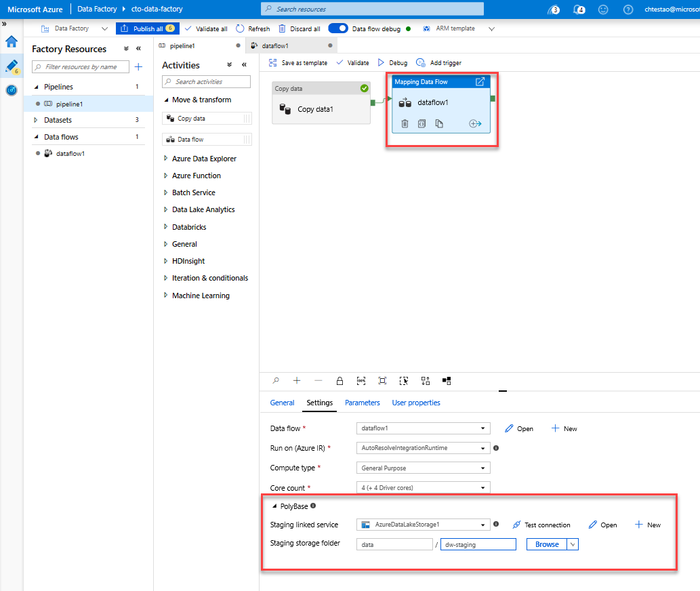The width and height of the screenshot is (700, 591).
Task: Click the feedback smiley icon
Action: [x=603, y=9]
